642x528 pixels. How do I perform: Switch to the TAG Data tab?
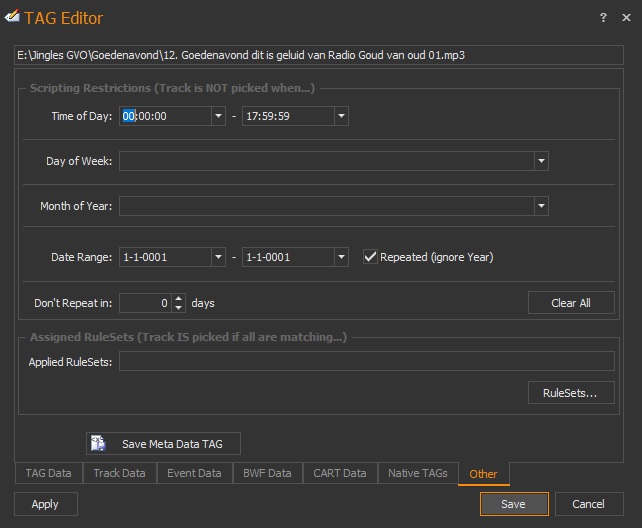point(49,473)
